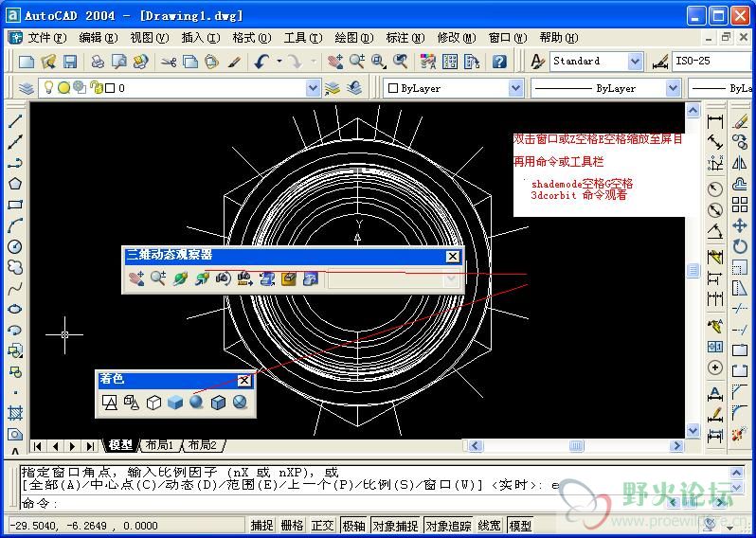Toggle 模型 model space button in status bar

point(520,526)
